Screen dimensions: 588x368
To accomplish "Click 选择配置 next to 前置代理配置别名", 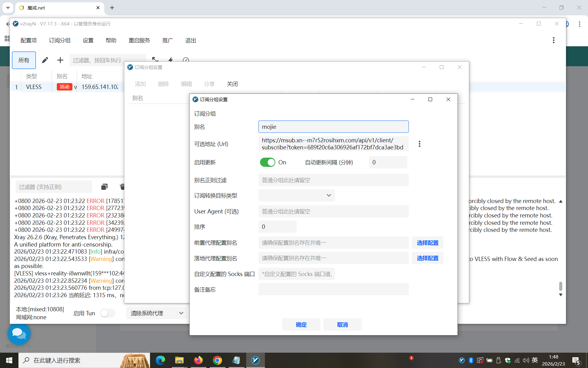I will tap(427, 243).
